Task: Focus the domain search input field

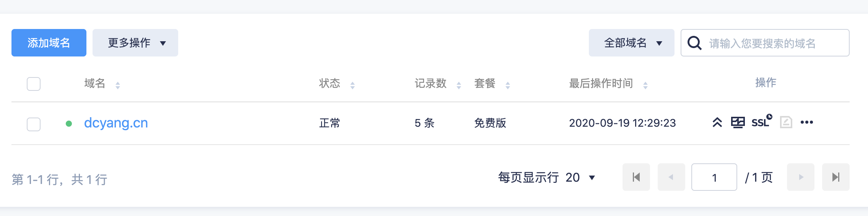Action: point(772,43)
